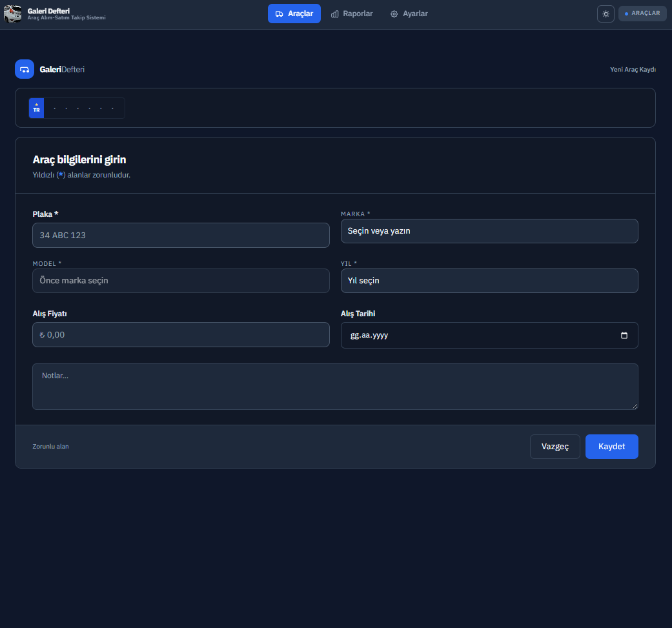Open the calendar picker icon in Alış Tarihi
Viewport: 672px width, 628px height.
(x=624, y=336)
